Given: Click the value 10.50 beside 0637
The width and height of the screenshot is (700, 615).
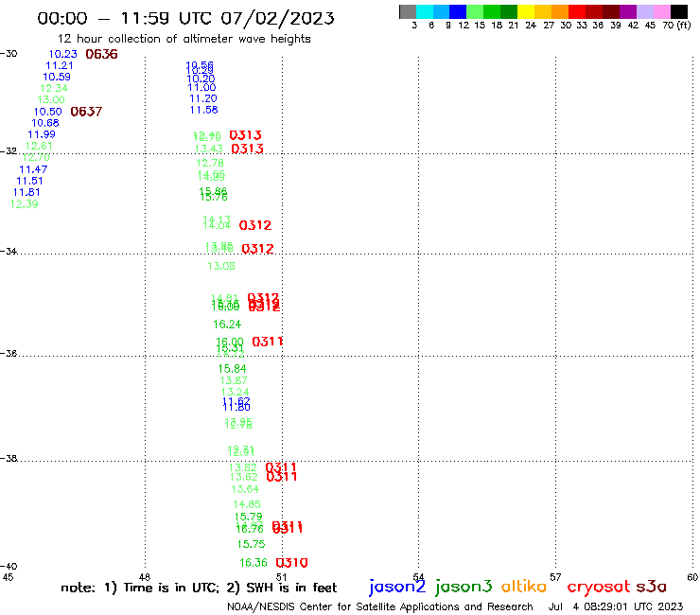Looking at the screenshot, I should (47, 112).
